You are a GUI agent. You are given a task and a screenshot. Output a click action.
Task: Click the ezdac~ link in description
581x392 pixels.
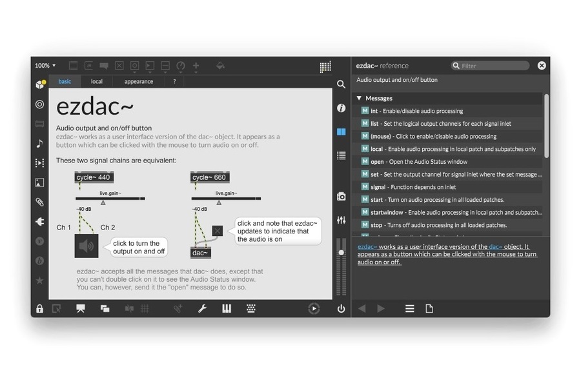[x=367, y=246]
